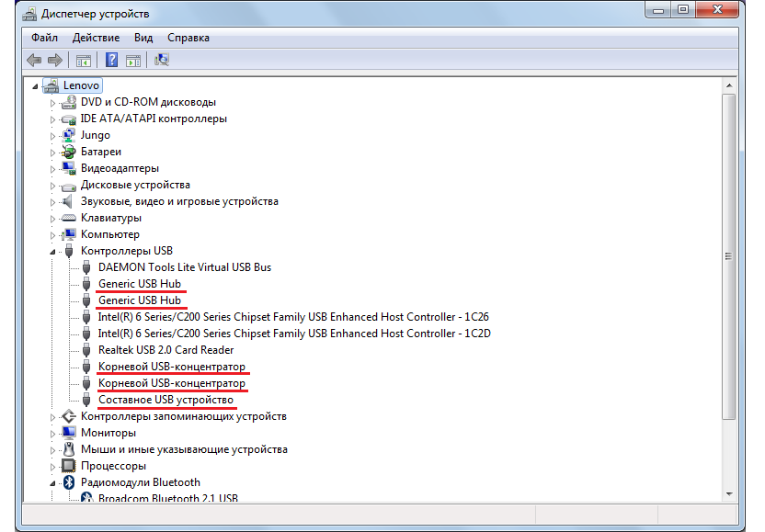
Task: Select the first Generic USB Hub entry
Action: coord(139,284)
